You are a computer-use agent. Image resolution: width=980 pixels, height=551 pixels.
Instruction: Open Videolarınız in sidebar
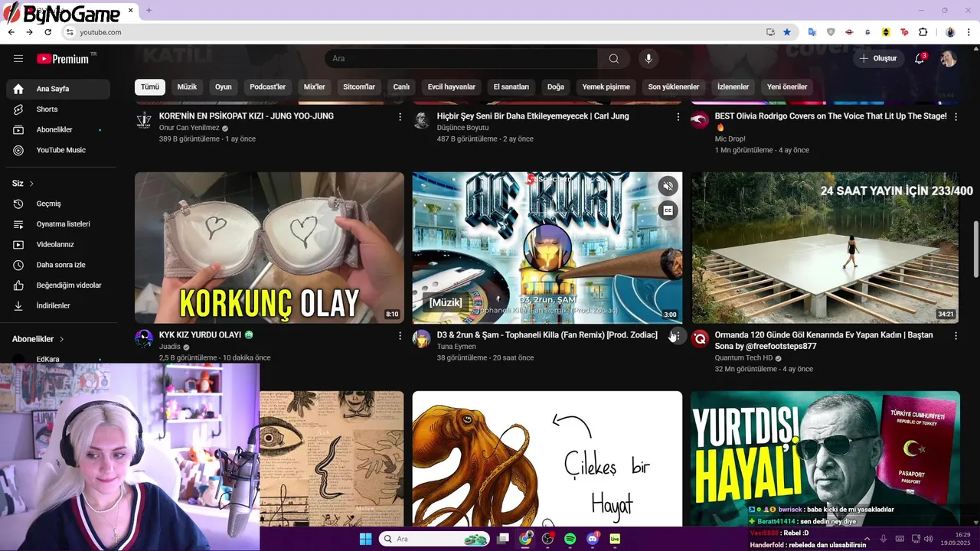point(58,244)
